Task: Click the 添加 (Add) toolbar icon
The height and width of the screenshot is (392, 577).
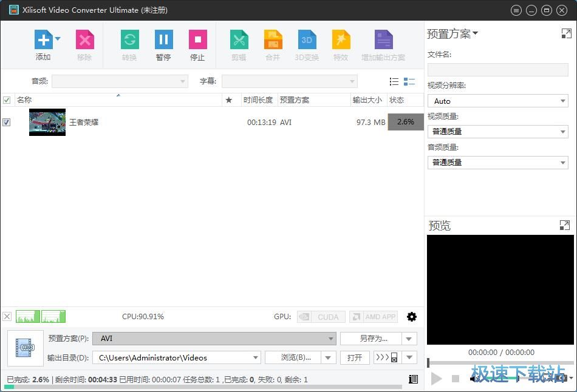Action: coord(43,44)
